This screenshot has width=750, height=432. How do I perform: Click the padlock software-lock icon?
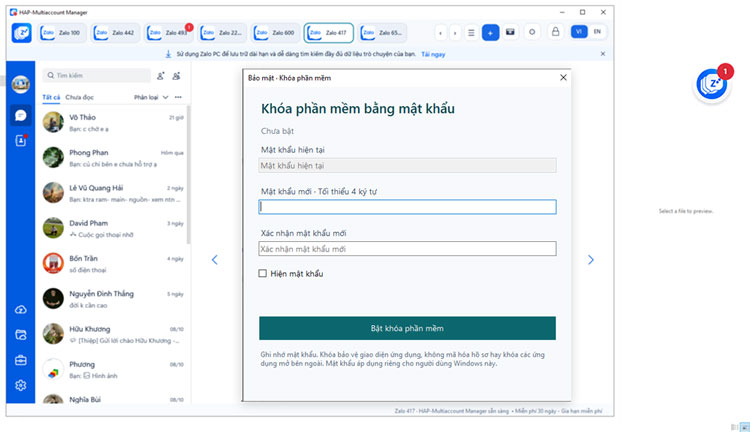(x=555, y=32)
